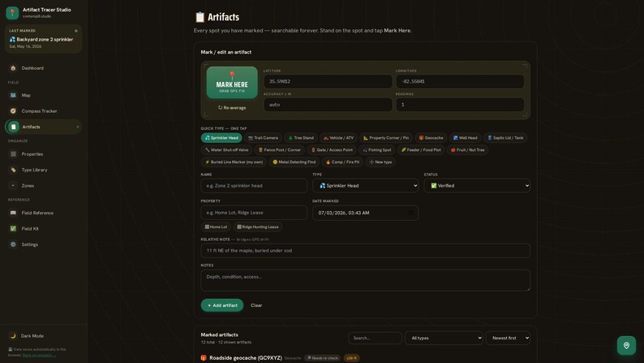Click the calendar icon in Date Marked

411,213
